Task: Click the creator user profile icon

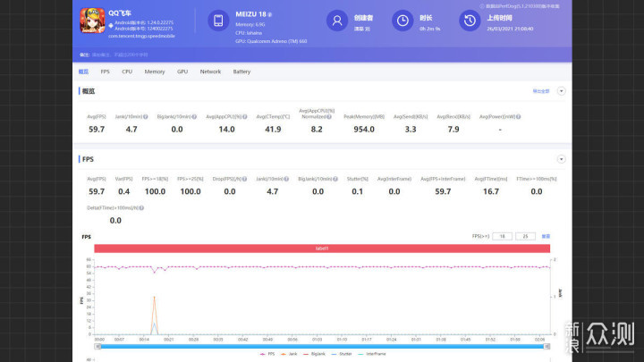Action: coord(335,21)
